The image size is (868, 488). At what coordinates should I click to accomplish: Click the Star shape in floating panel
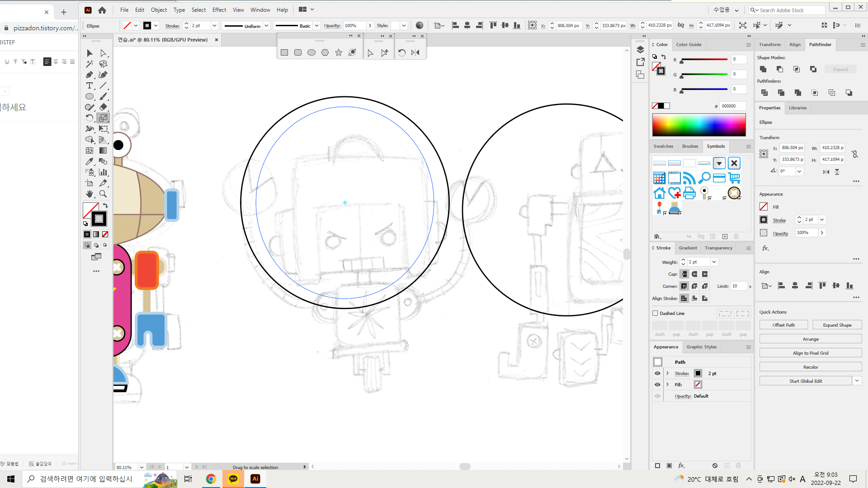(x=339, y=53)
